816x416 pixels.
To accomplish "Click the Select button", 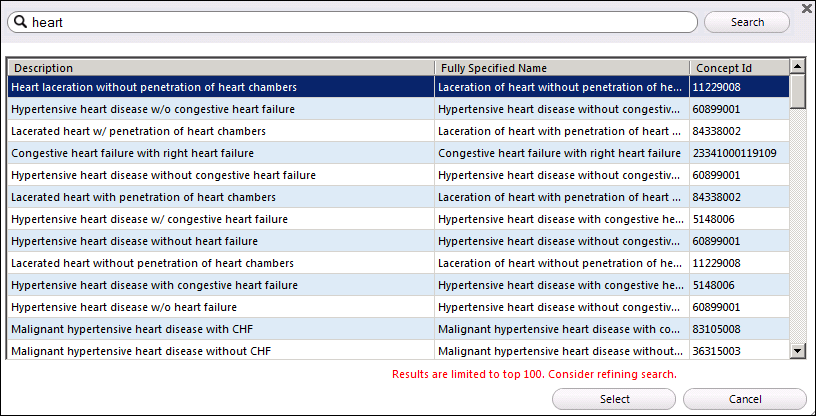I will pos(614,399).
